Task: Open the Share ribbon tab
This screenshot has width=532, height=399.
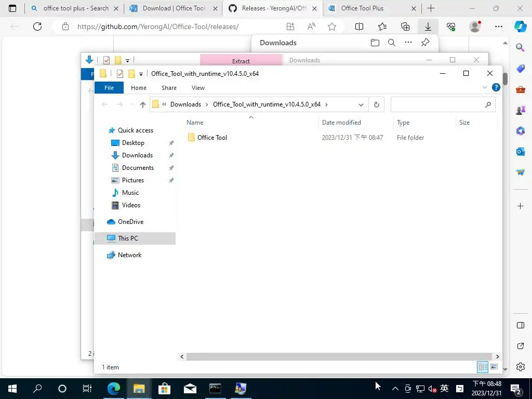Action: point(169,87)
